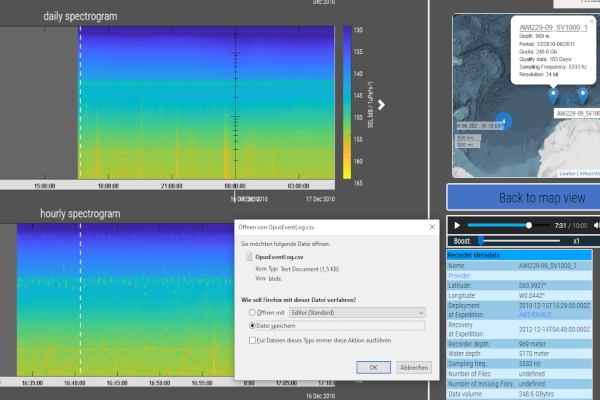Click the '17 Dec 2010' date label
Viewport: 600px width, 400px height.
pyautogui.click(x=320, y=199)
